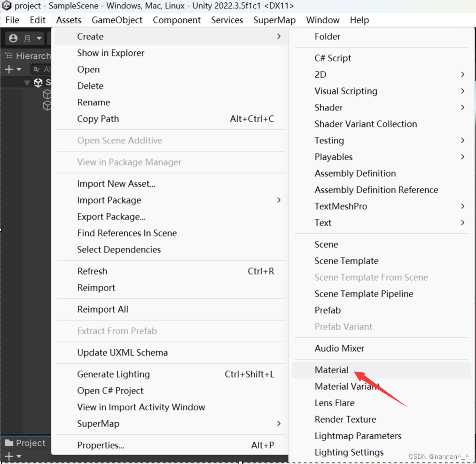Choose Generate Lighting
This screenshot has height=464, width=476.
171,374
